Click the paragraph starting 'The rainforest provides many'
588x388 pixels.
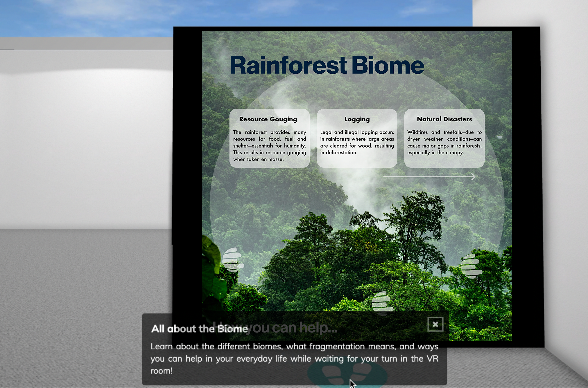coord(269,146)
